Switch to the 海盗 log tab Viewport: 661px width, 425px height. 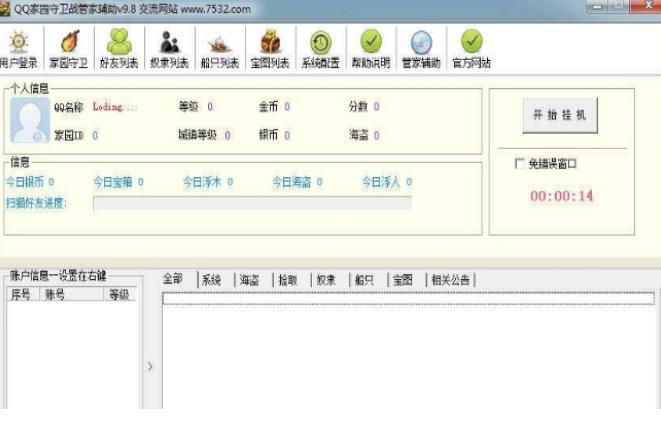click(x=249, y=280)
